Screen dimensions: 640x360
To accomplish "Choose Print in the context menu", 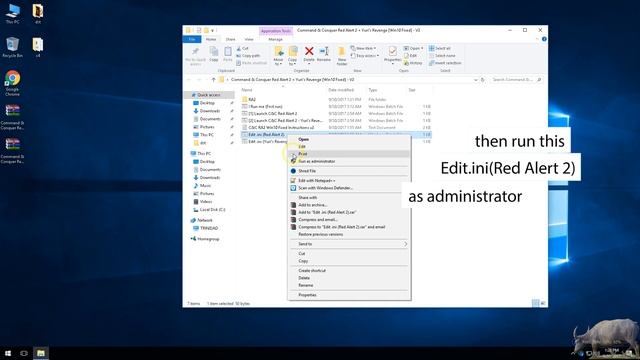I will 349,154.
